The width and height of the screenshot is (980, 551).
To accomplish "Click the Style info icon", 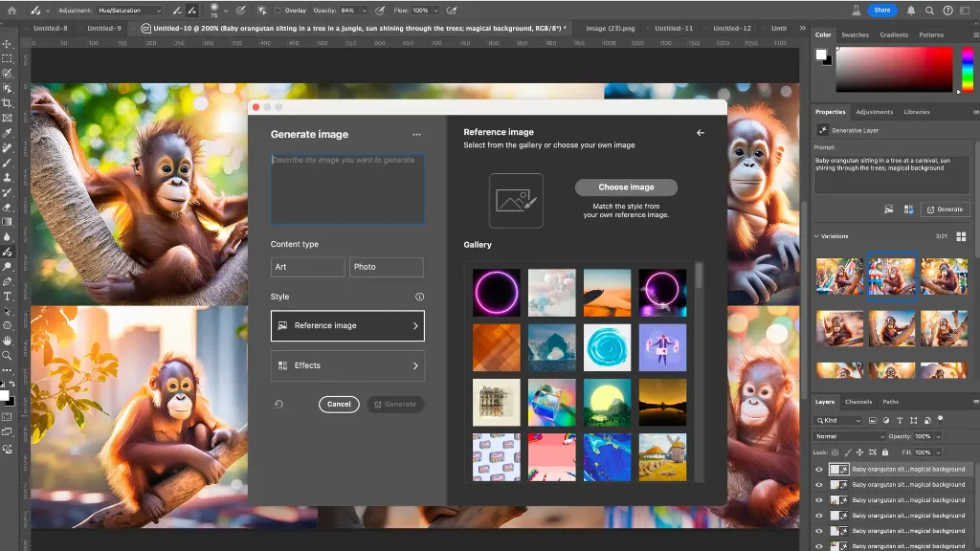I will [x=419, y=297].
